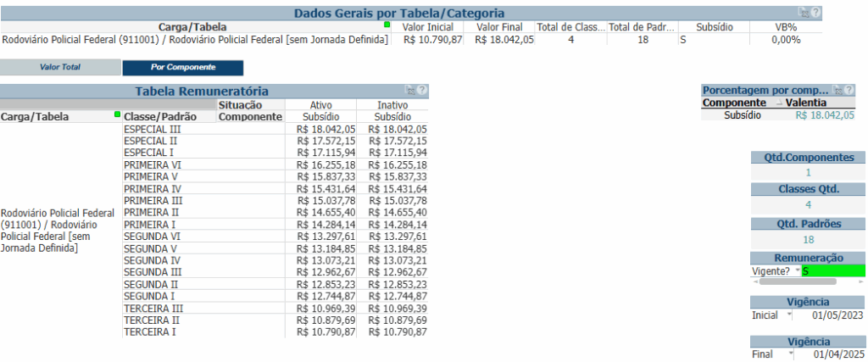
Task: Export Porcentagem por componente to Excel
Action: coord(837,90)
